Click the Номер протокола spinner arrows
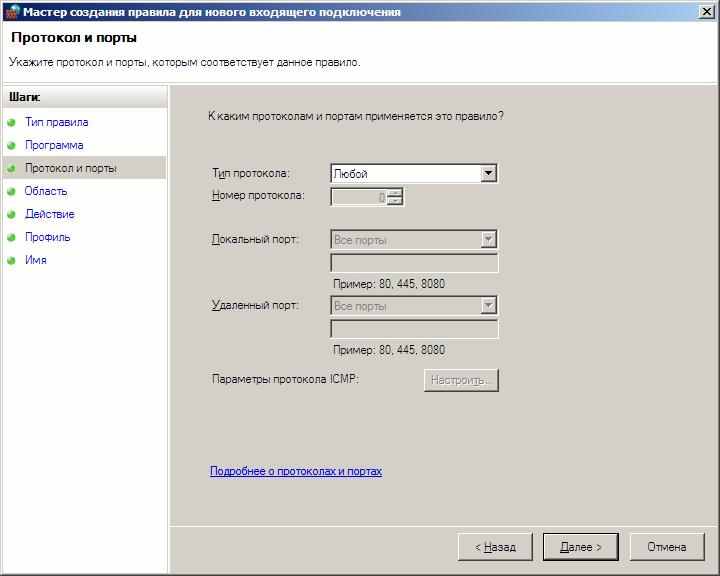 point(395,197)
